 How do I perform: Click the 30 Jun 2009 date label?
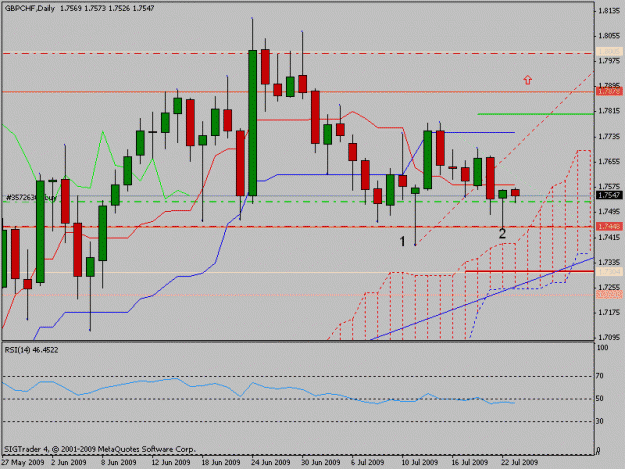[x=321, y=463]
